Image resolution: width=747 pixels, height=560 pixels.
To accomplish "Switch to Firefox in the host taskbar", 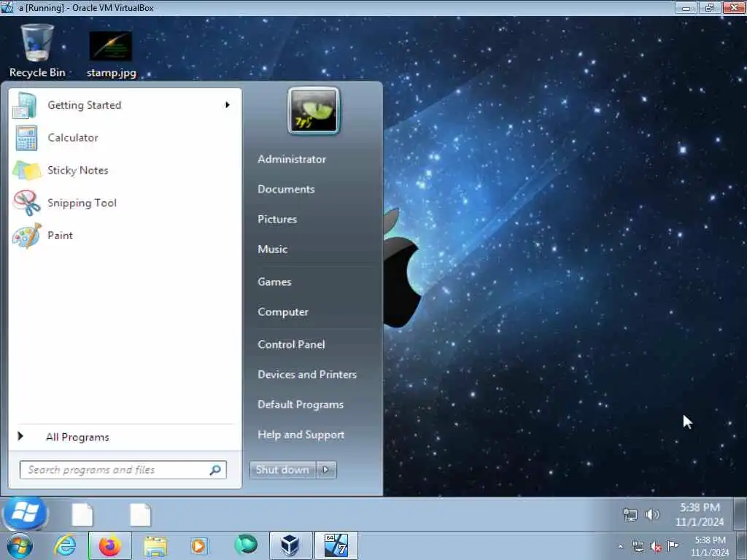I will (110, 545).
